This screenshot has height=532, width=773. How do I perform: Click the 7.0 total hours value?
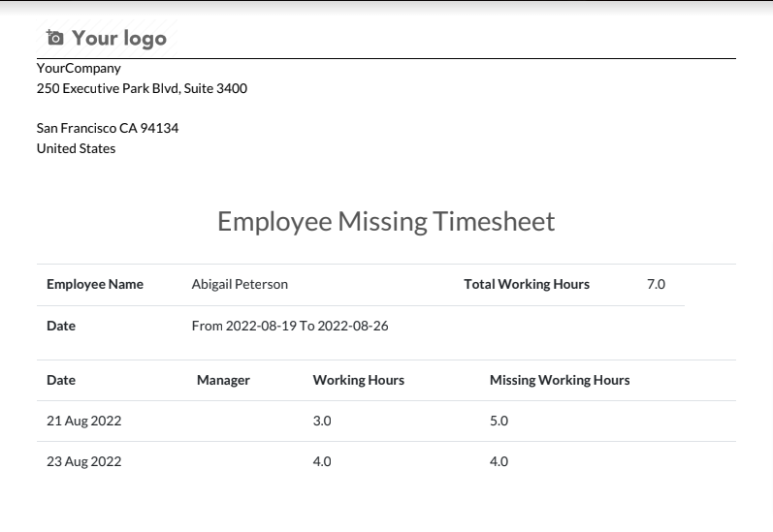(x=657, y=284)
